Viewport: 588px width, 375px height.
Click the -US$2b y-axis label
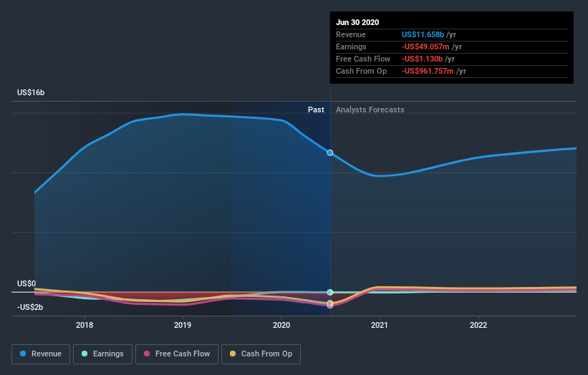click(30, 307)
